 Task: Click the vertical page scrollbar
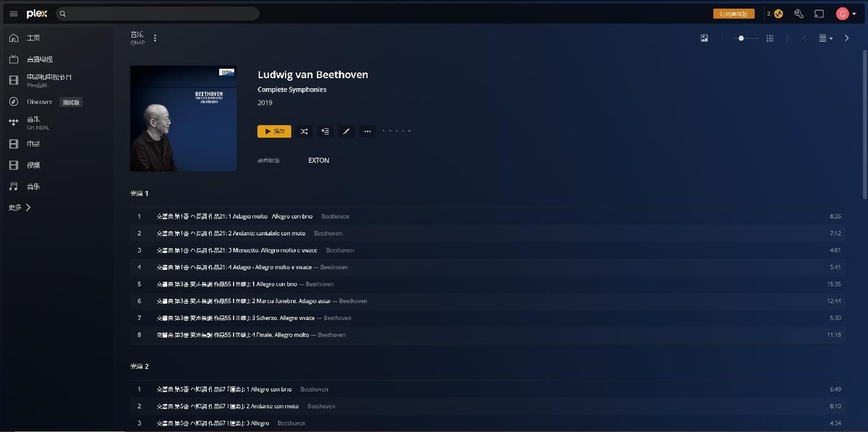(x=864, y=124)
